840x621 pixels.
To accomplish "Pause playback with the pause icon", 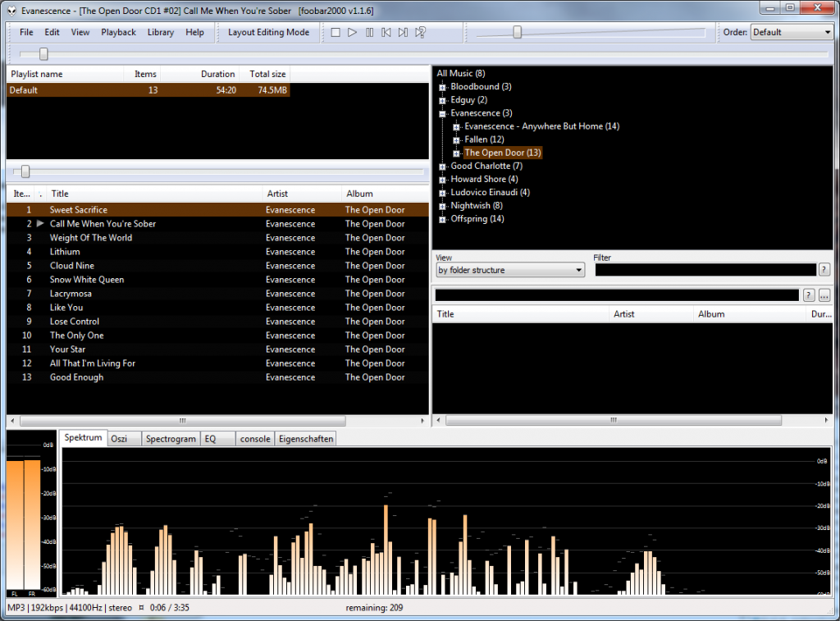I will pyautogui.click(x=369, y=33).
